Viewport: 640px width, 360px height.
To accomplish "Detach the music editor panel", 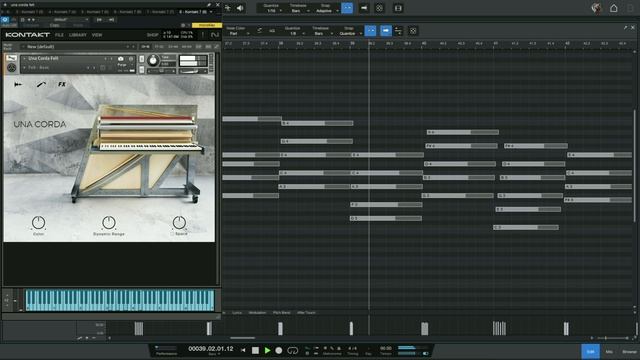I will tap(625, 27).
